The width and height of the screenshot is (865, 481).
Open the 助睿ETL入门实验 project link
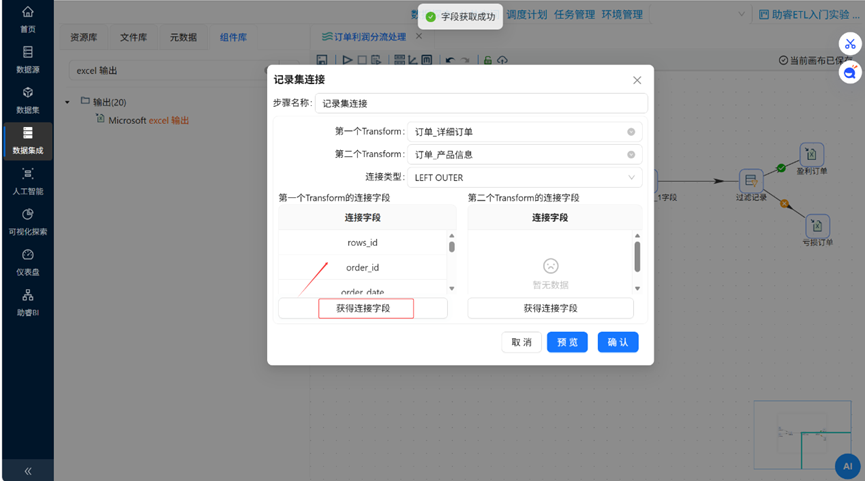point(809,14)
